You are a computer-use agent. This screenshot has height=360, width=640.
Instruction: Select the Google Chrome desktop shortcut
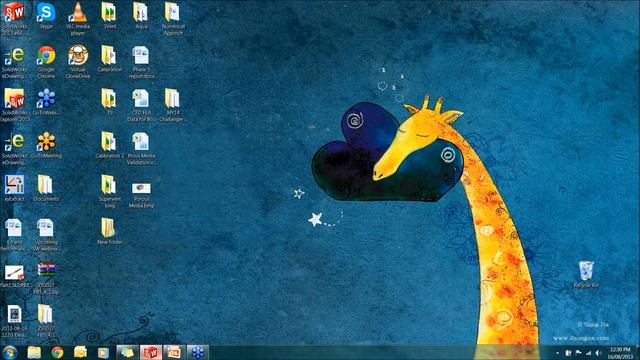(46, 62)
